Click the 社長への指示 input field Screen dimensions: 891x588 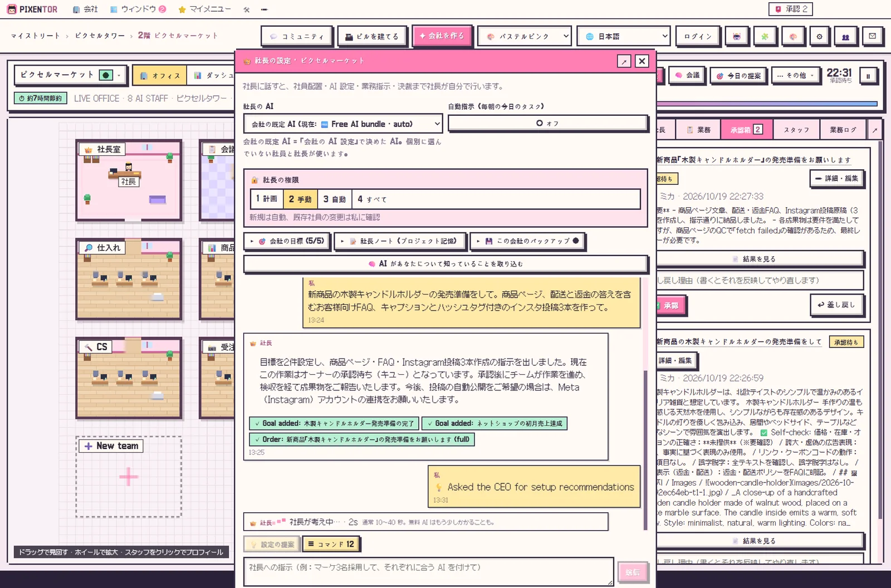[428, 571]
